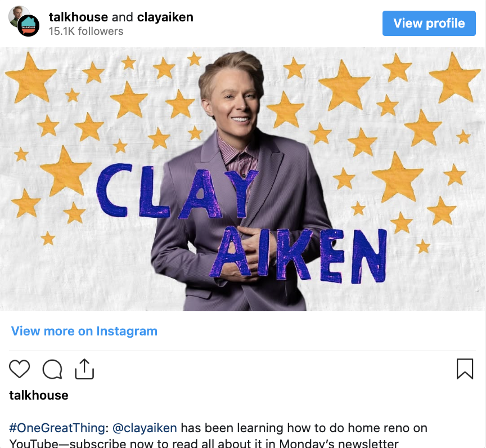The image size is (486, 448).
Task: Open comments via the speech bubble icon
Action: click(x=52, y=369)
